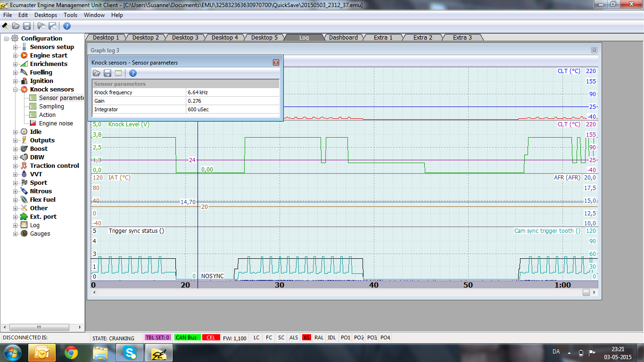Expand the Fuelling tree node
Viewport: 644px width, 362px height.
(x=16, y=73)
